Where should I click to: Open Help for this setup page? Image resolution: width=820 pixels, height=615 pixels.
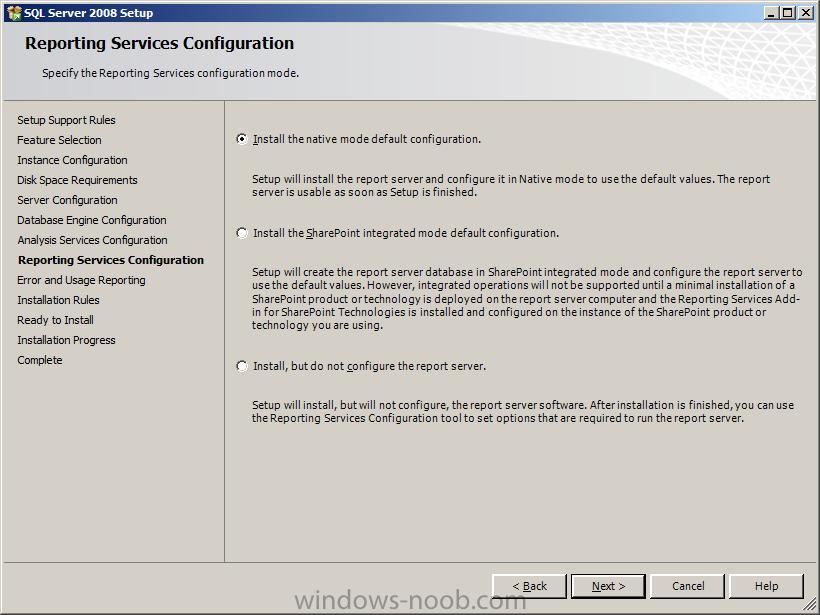(766, 586)
